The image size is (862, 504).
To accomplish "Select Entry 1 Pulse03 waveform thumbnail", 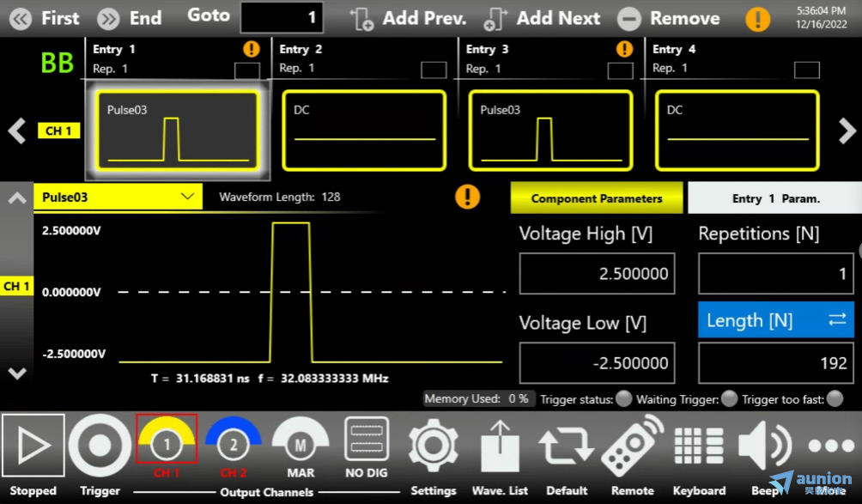I will tap(178, 131).
